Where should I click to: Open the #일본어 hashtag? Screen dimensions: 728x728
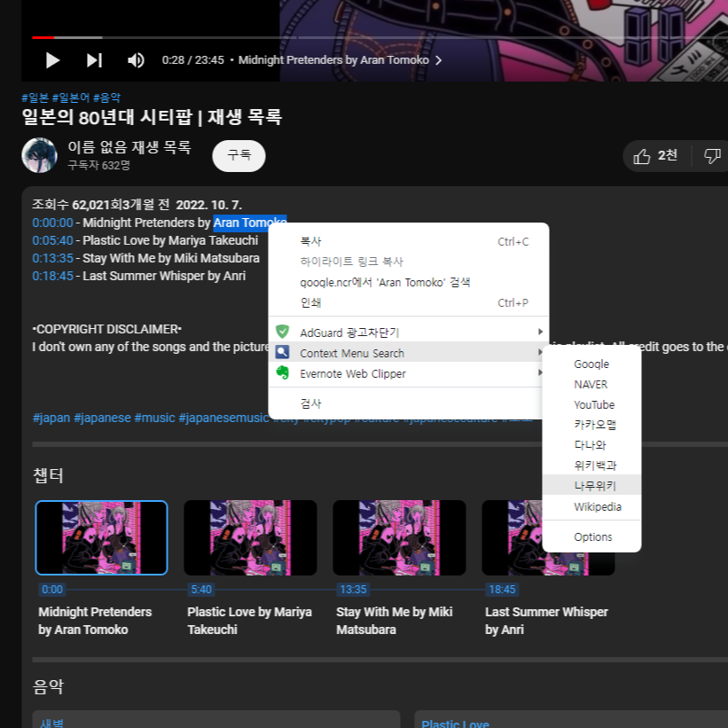pyautogui.click(x=71, y=98)
